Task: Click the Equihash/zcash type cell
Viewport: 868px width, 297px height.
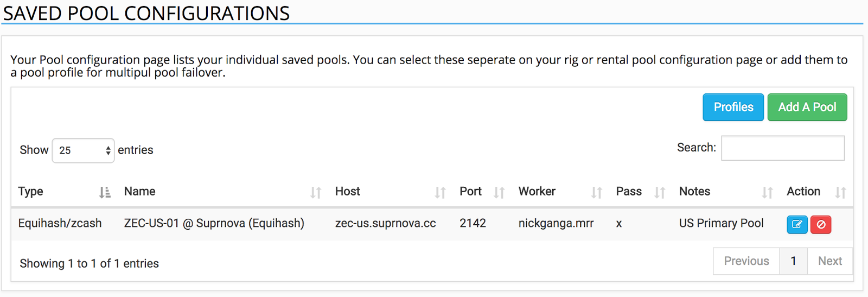Action: [60, 223]
